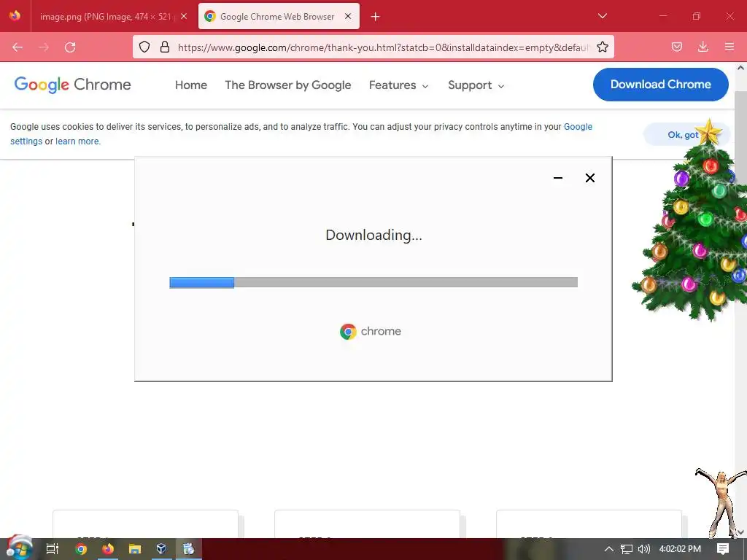Open the VirtualBox taskbar icon
747x560 pixels.
point(161,549)
